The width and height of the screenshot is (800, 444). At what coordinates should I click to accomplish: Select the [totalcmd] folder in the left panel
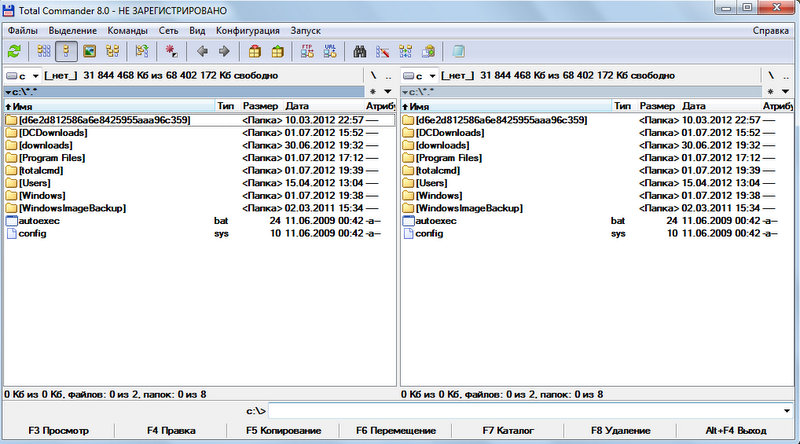199,170
